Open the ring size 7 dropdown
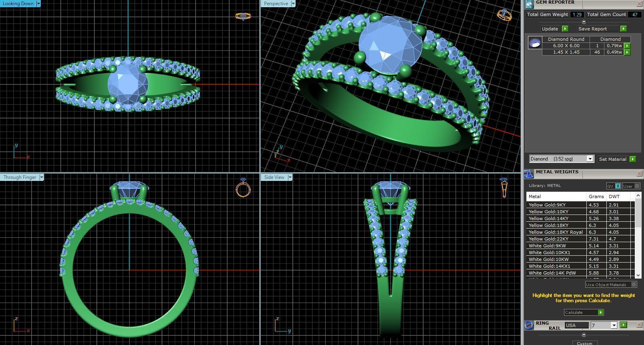The height and width of the screenshot is (345, 644). [x=614, y=325]
